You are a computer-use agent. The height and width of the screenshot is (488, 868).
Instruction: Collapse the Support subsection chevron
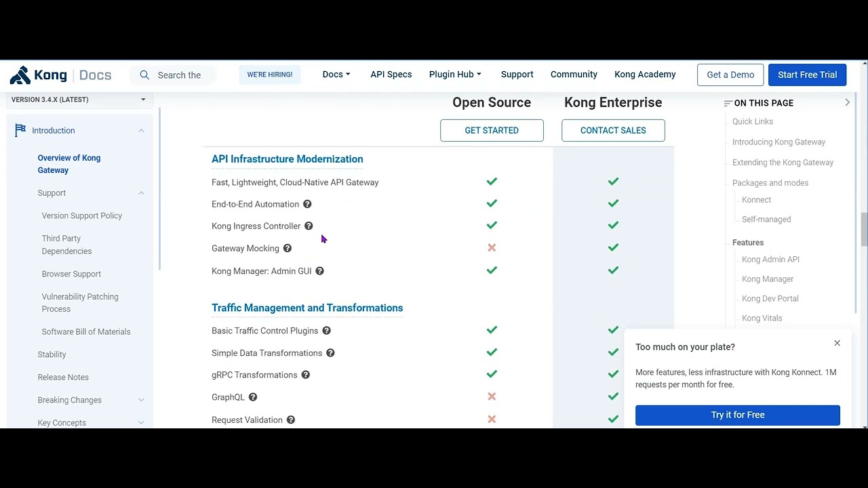(x=141, y=193)
